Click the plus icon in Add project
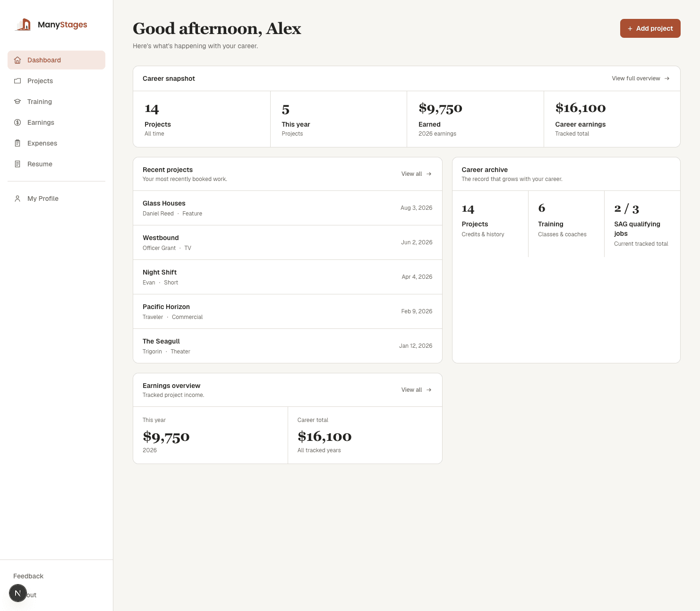Viewport: 700px width, 611px height. [x=630, y=29]
